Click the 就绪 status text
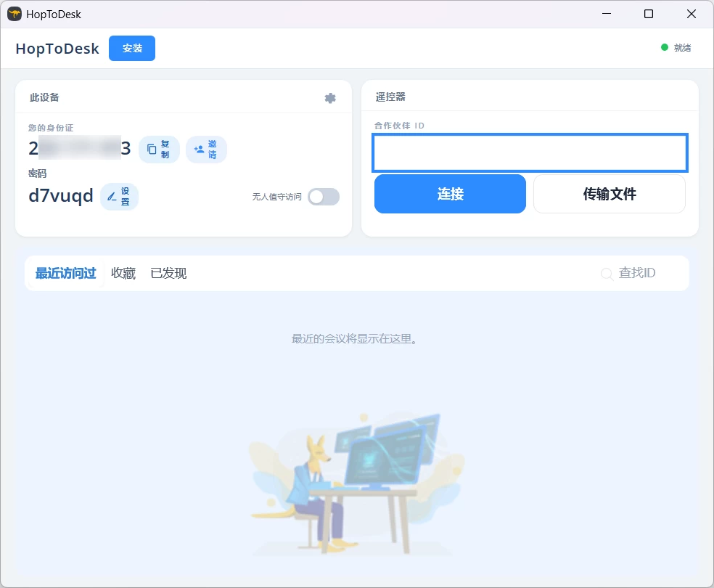The width and height of the screenshot is (714, 588). pos(682,48)
